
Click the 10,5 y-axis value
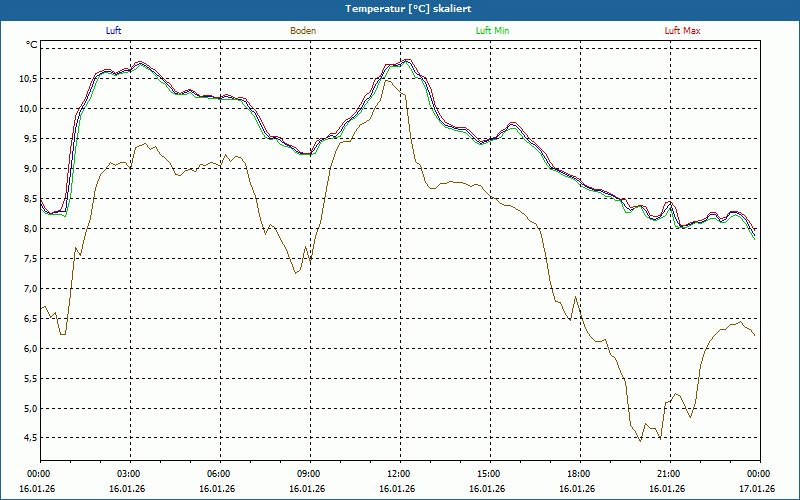pos(29,79)
